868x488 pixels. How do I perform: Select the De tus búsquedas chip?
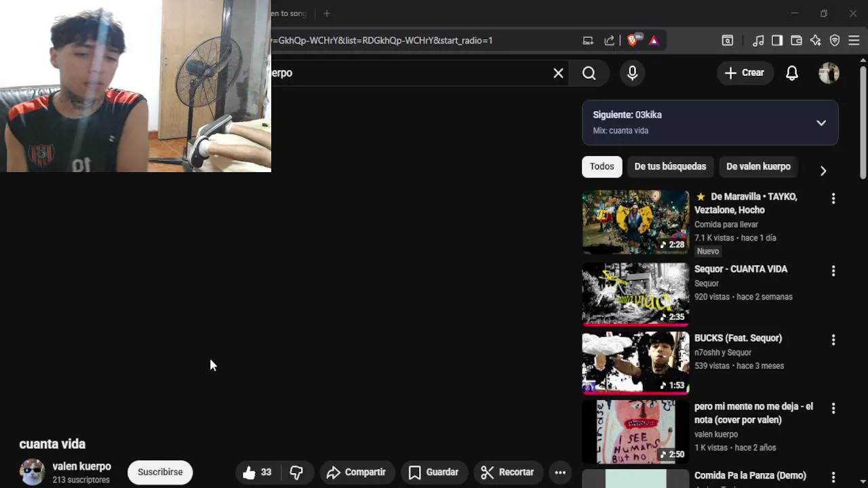point(670,167)
